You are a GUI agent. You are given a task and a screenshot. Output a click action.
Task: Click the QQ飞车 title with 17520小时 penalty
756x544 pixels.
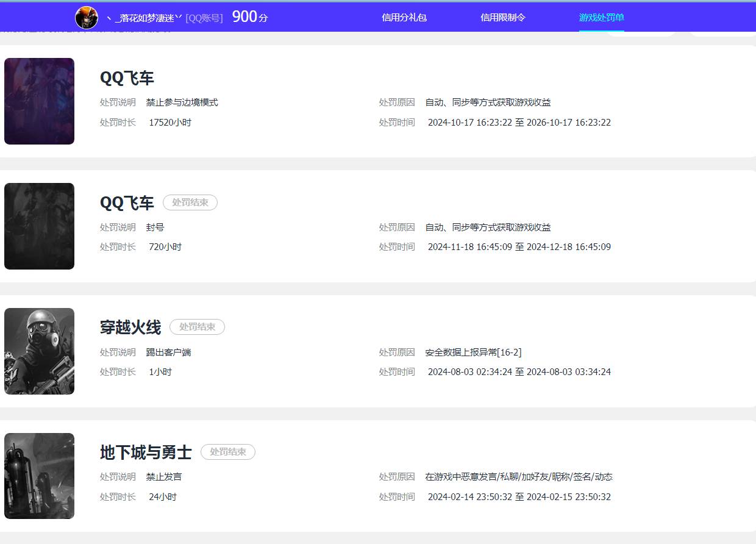pyautogui.click(x=127, y=78)
